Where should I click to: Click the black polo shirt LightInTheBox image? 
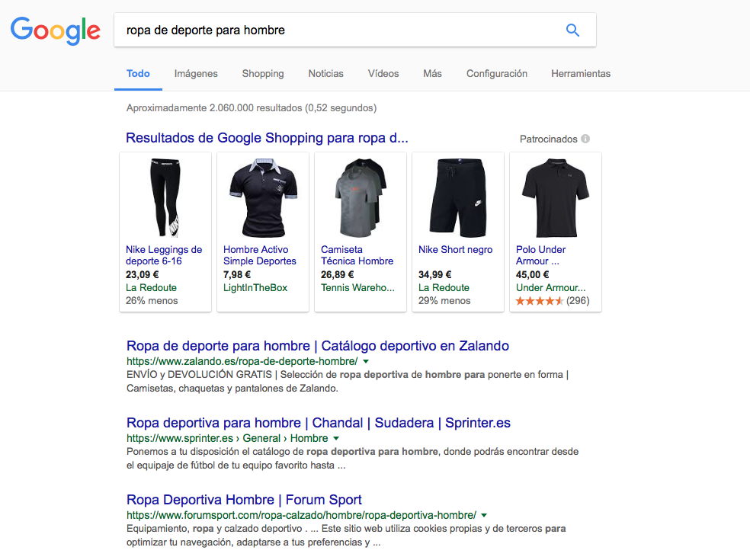coord(263,198)
